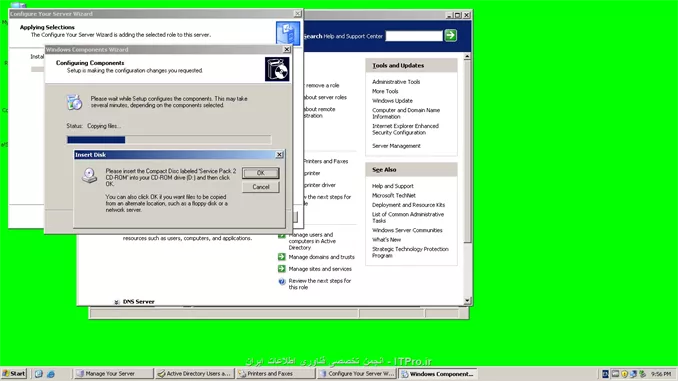Click OK in the Insert Disk dialog

pos(260,173)
